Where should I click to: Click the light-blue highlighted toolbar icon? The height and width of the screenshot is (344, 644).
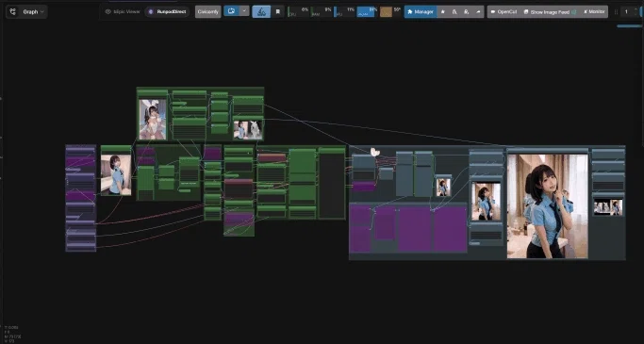click(x=261, y=12)
